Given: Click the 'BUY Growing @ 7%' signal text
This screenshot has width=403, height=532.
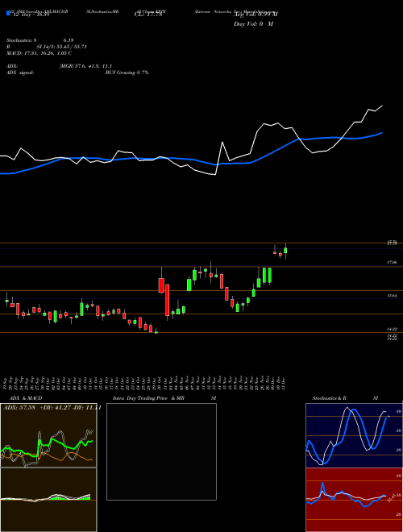Looking at the screenshot, I should [127, 73].
